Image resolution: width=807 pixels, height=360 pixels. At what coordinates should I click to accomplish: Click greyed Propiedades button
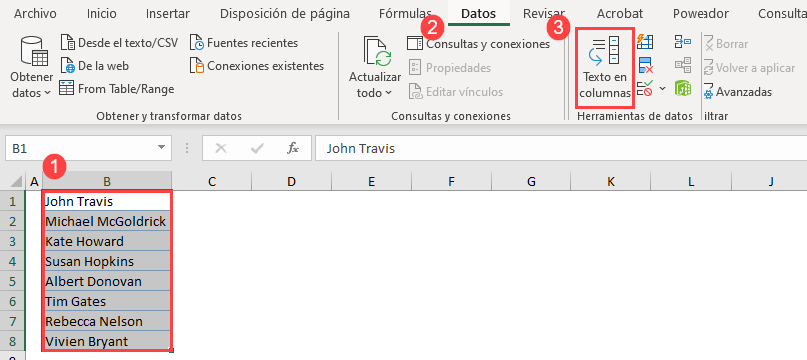(x=450, y=68)
